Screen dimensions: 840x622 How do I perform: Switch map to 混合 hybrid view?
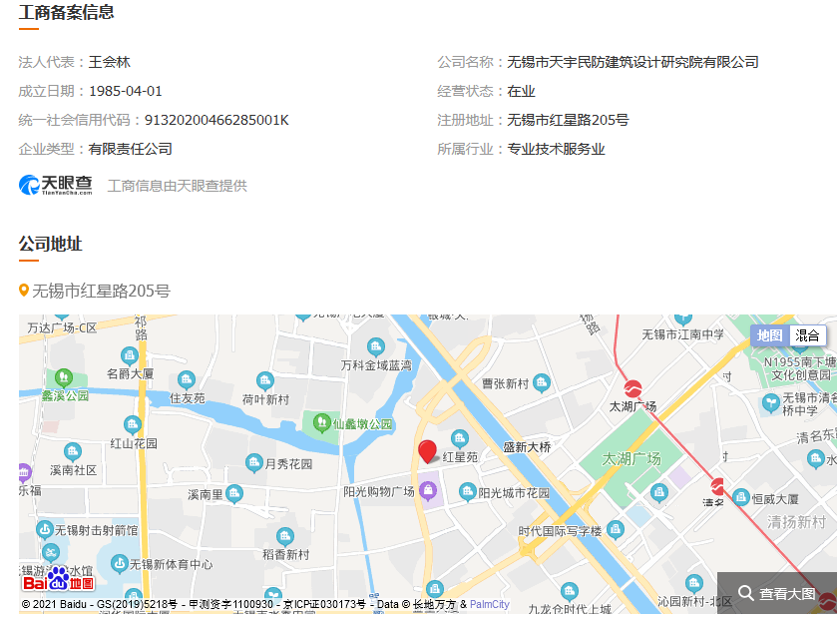pos(807,335)
